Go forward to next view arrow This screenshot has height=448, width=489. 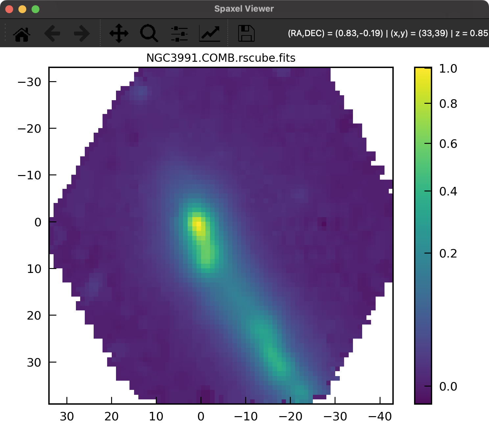pos(82,33)
